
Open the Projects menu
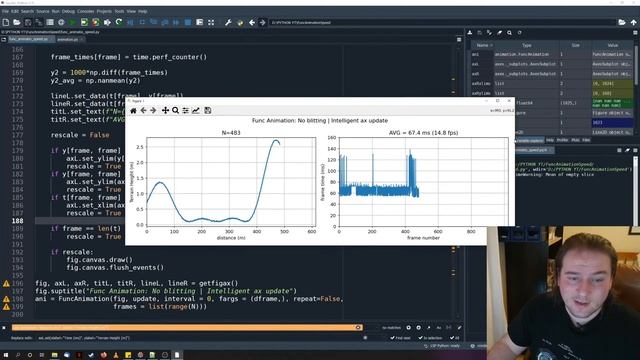104,11
